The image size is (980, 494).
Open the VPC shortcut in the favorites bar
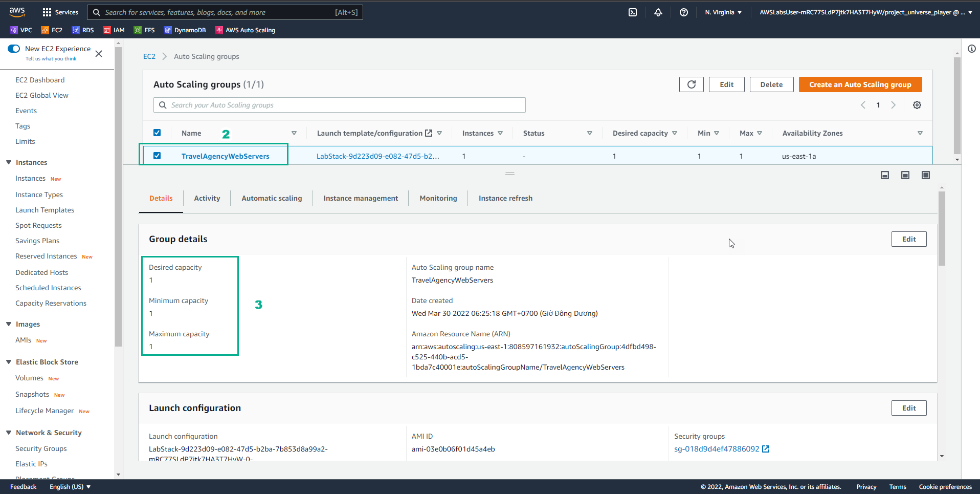pyautogui.click(x=21, y=30)
